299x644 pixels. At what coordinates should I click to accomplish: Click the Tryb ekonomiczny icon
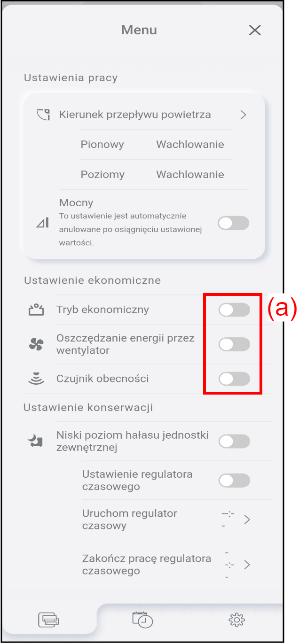click(36, 310)
